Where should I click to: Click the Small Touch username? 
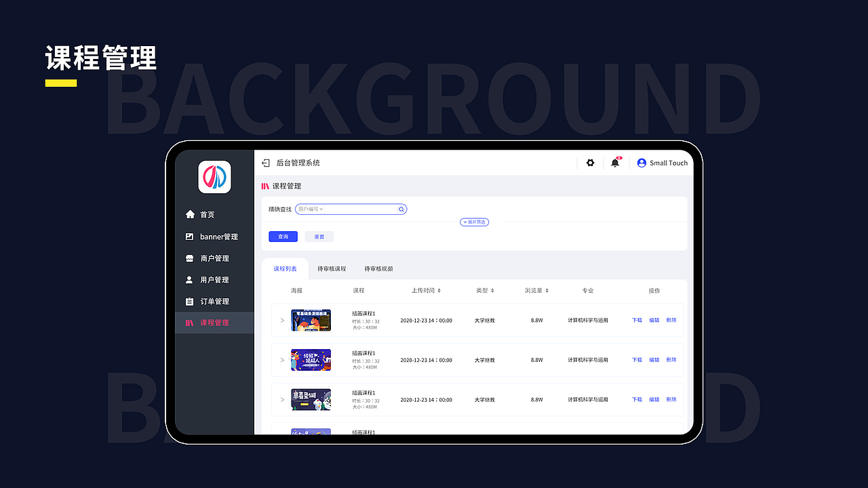pyautogui.click(x=669, y=163)
